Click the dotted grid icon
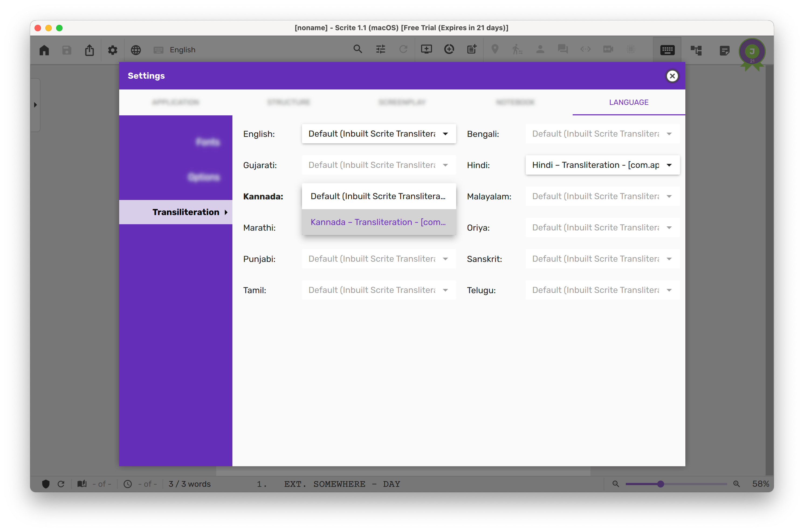The height and width of the screenshot is (532, 804). [631, 49]
